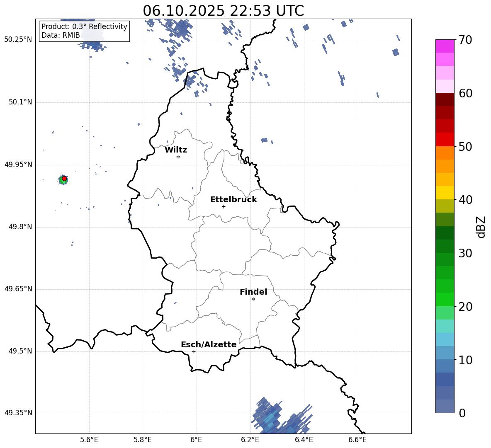Click the 6.6°E longitude label
The width and height of the screenshot is (491, 448).
coord(357,440)
